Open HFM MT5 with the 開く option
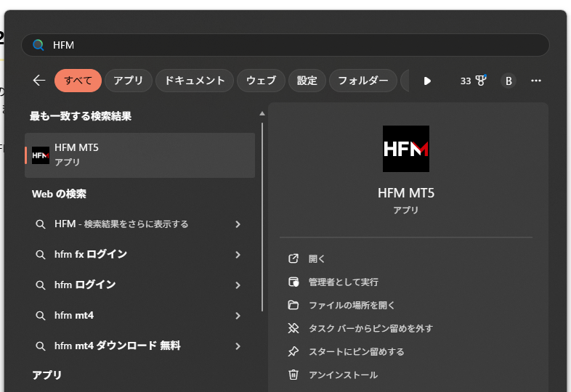This screenshot has width=571, height=392. pos(317,258)
